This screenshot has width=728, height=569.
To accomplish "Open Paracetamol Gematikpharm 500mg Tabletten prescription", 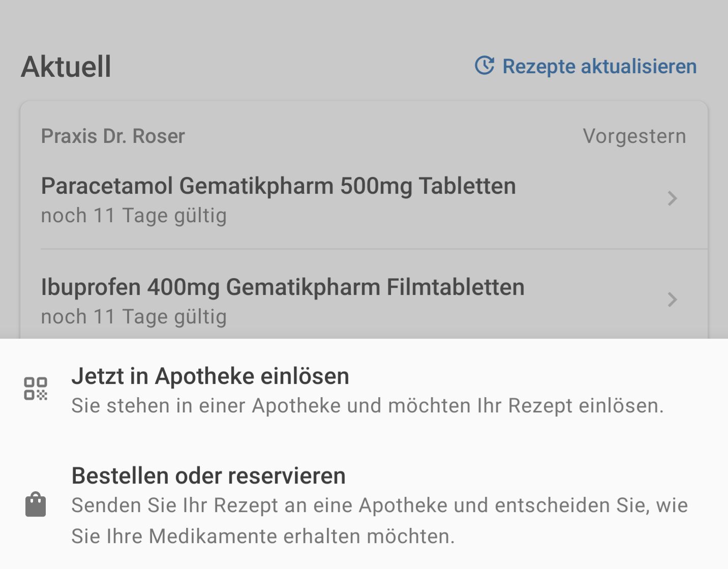I will [278, 186].
